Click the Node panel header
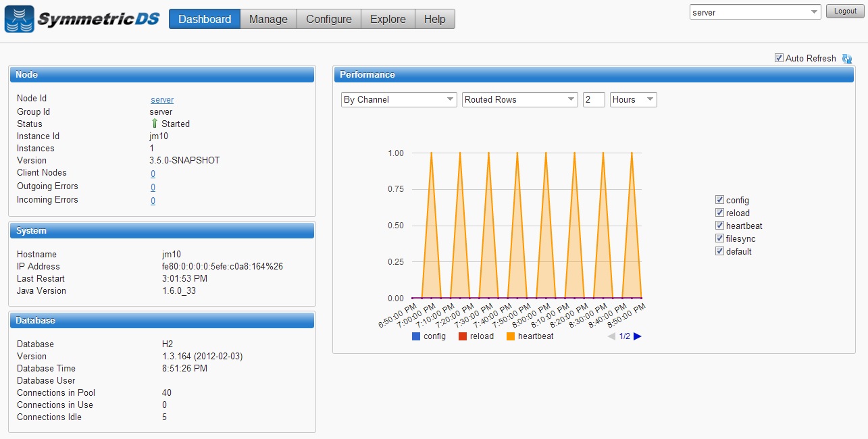 [162, 74]
